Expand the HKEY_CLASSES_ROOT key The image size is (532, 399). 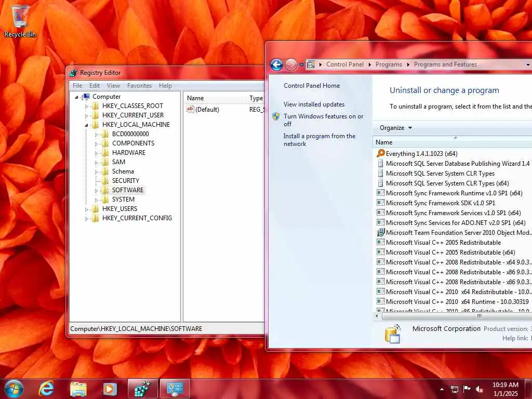point(87,106)
